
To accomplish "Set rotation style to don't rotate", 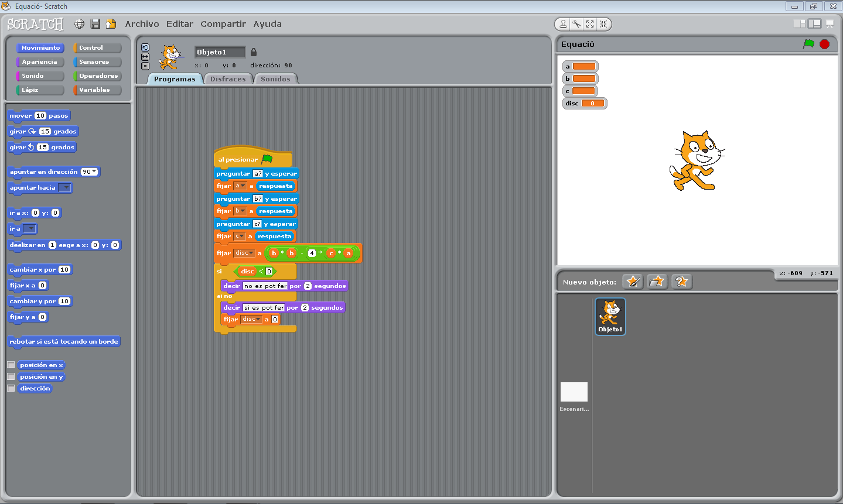I will click(145, 66).
